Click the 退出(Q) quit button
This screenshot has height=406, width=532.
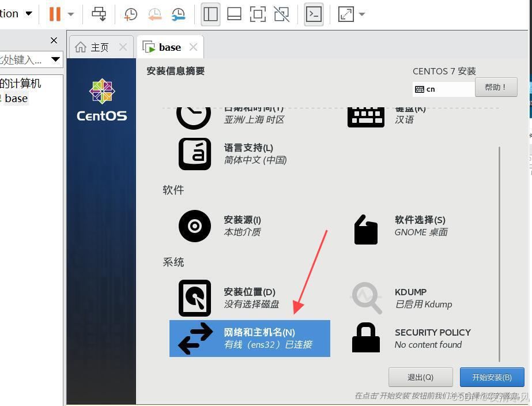[x=420, y=377]
